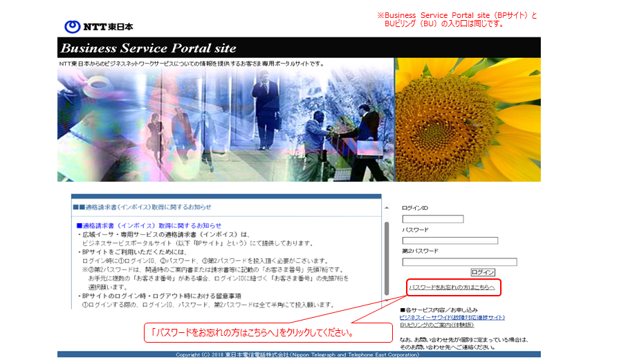Click the ログインID label
The width and height of the screenshot is (644, 362).
click(x=415, y=208)
